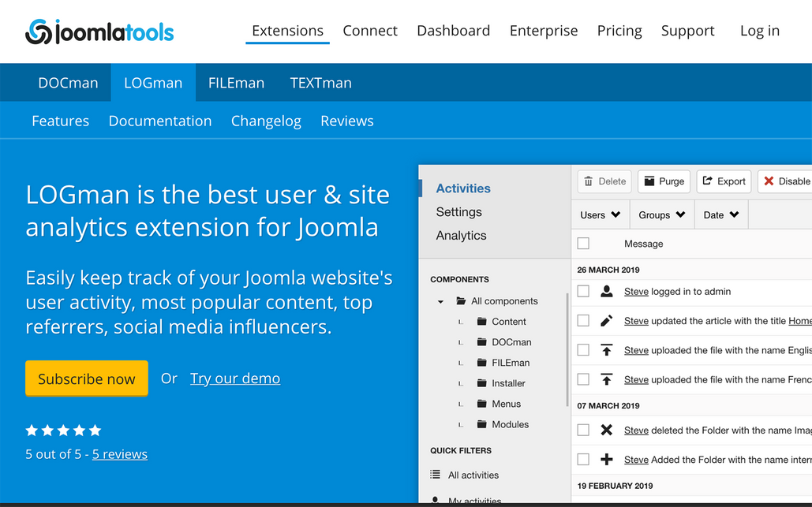Open the Groups filter dropdown

tap(662, 214)
